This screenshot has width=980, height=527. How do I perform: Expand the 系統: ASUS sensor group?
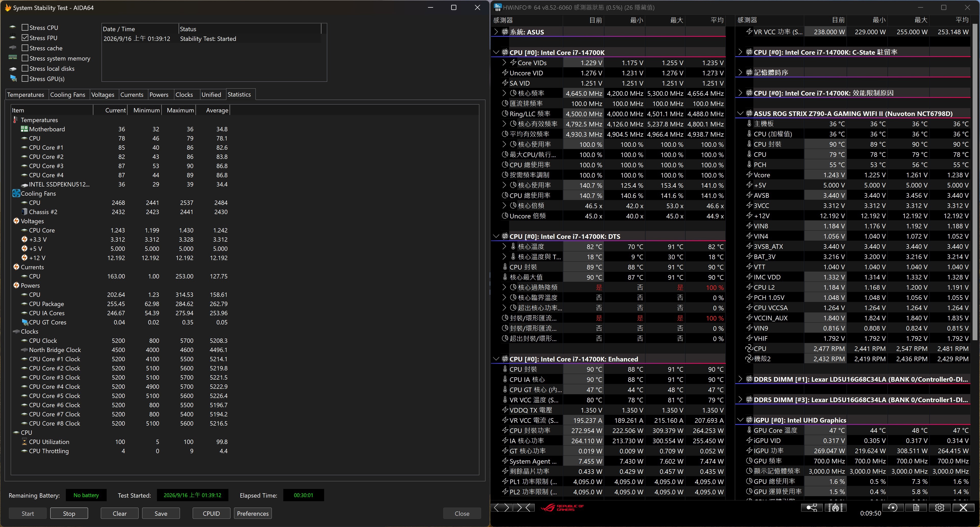[x=496, y=32]
